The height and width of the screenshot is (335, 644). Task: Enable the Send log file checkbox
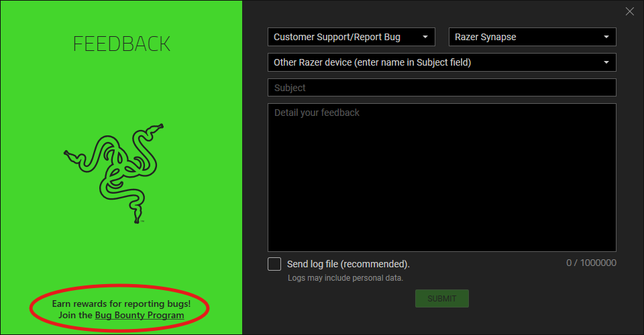click(x=274, y=264)
